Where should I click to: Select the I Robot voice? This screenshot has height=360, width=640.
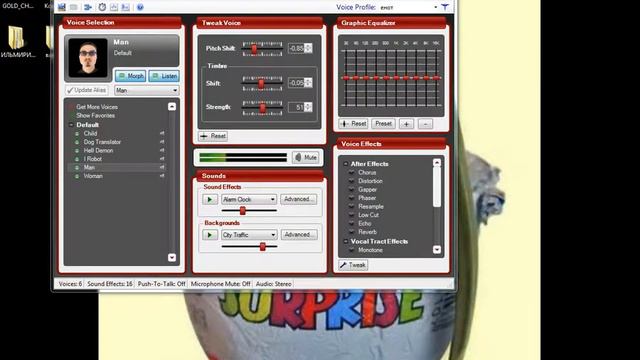pyautogui.click(x=93, y=159)
